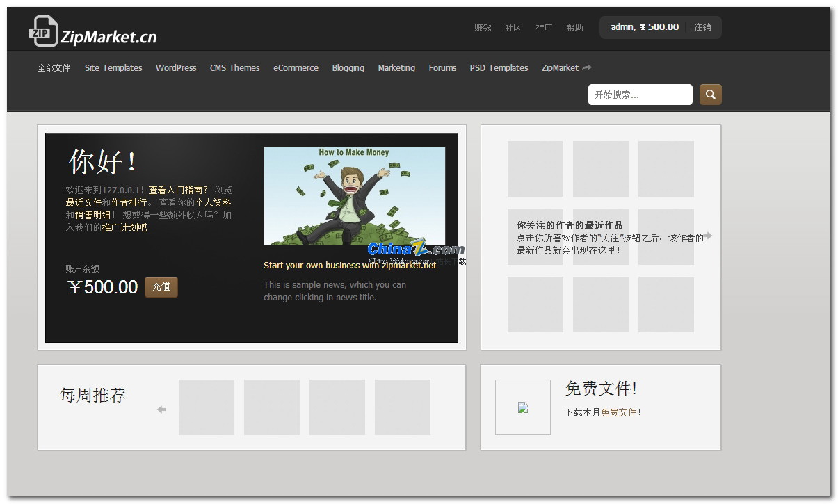The width and height of the screenshot is (838, 504).
Task: Open the Forums section
Action: point(442,67)
